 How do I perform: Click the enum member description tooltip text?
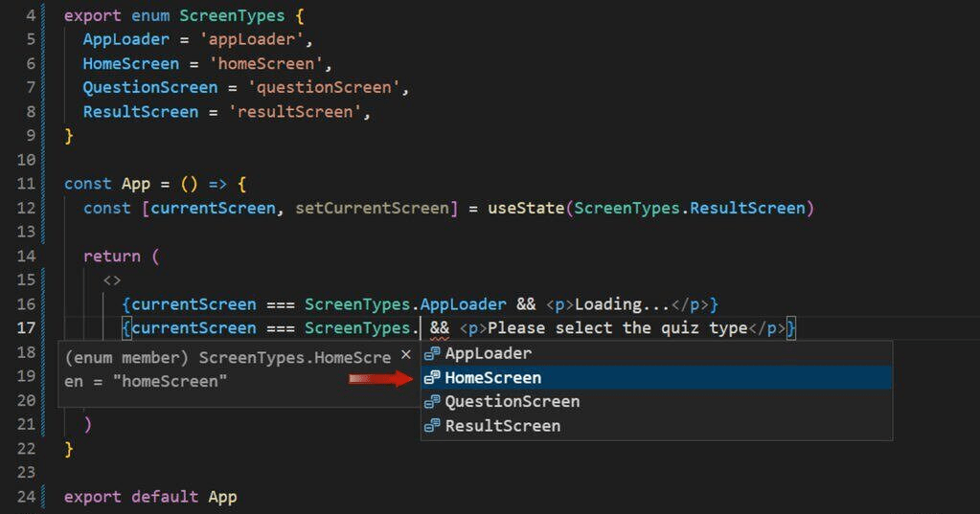[x=227, y=369]
